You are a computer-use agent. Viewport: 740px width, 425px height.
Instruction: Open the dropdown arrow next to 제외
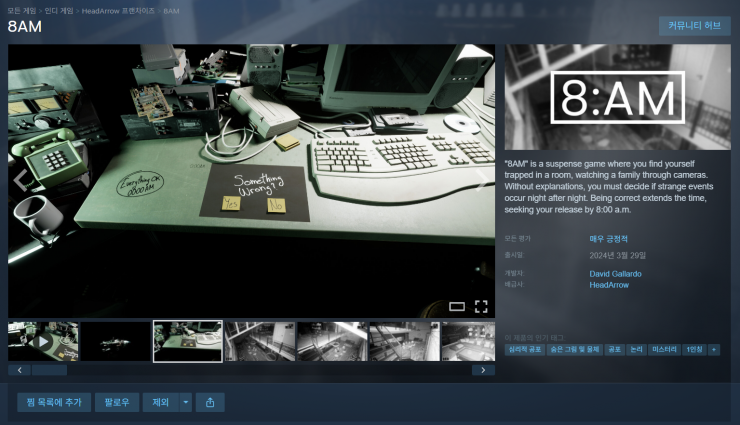point(186,402)
